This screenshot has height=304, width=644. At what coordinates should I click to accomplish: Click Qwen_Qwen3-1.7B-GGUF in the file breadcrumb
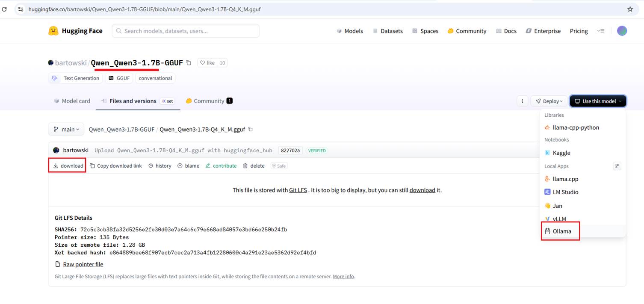click(x=121, y=129)
